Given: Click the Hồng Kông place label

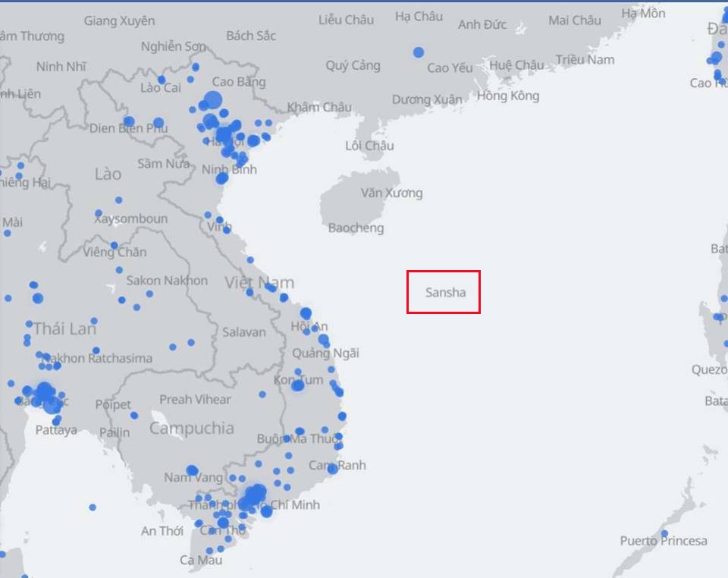Looking at the screenshot, I should 509,96.
